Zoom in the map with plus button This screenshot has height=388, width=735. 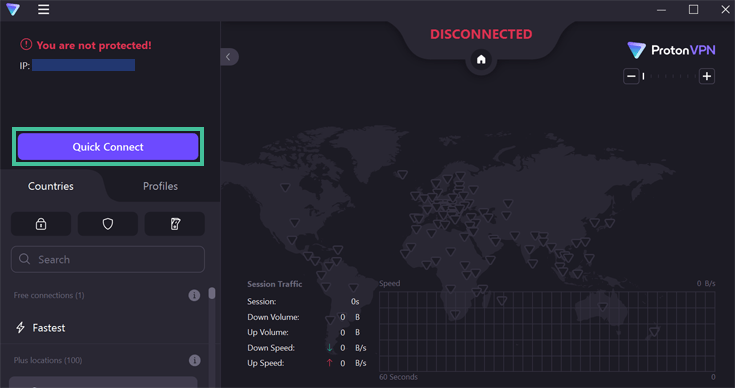coord(707,76)
